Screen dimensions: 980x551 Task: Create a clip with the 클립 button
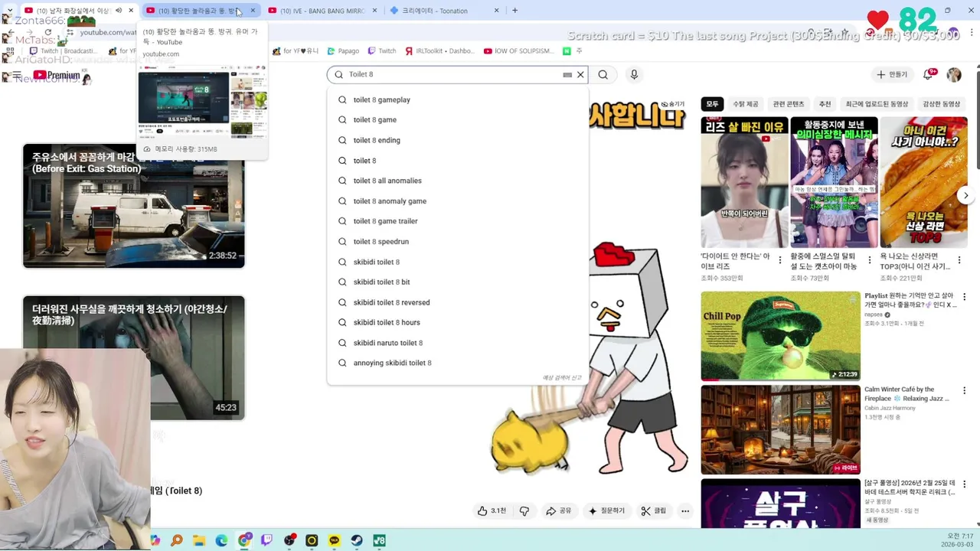click(654, 510)
